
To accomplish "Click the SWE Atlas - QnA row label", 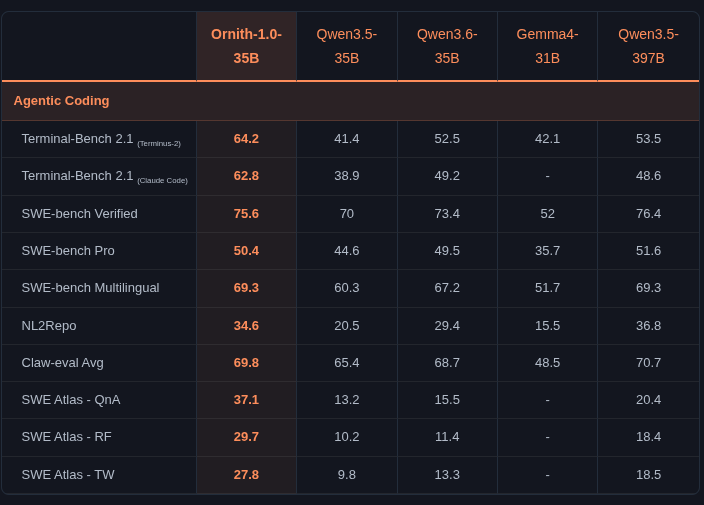I will tap(71, 400).
